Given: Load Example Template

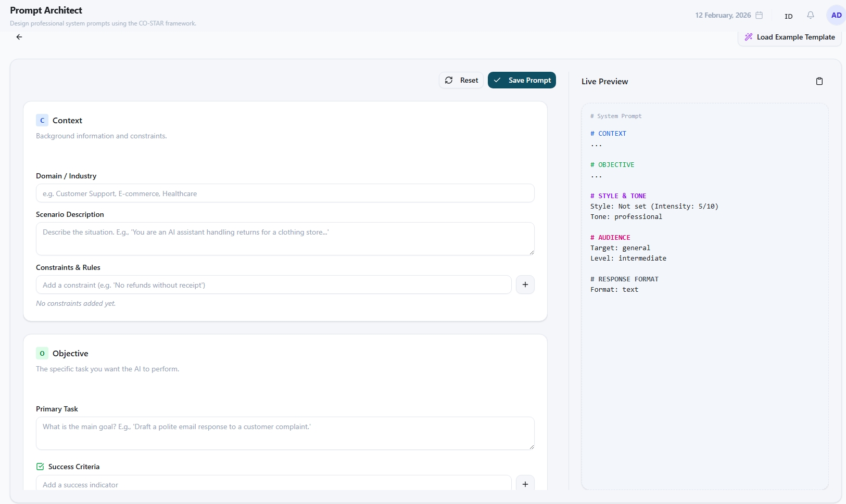Looking at the screenshot, I should (789, 37).
